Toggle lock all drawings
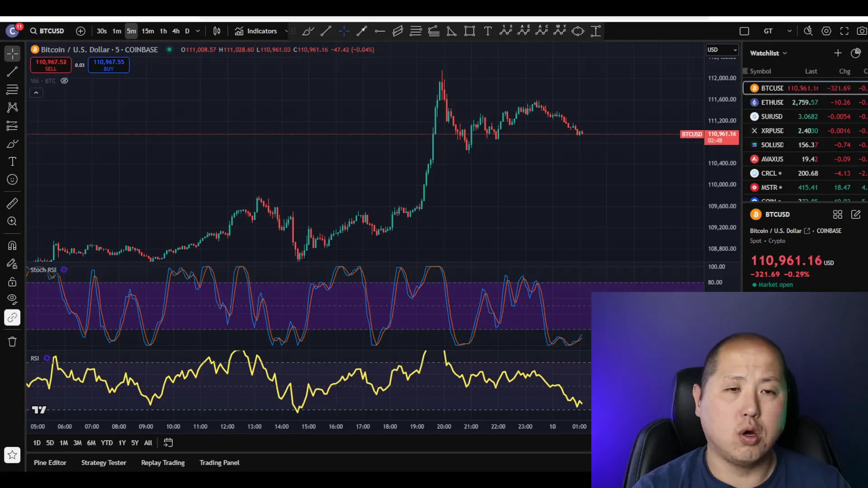 (x=12, y=282)
